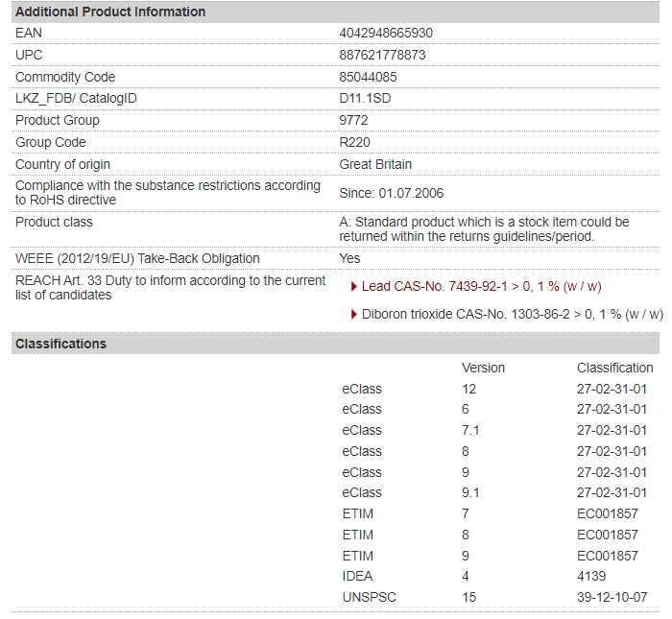Click the UNSPSC system name
The width and height of the screenshot is (672, 619).
(369, 597)
